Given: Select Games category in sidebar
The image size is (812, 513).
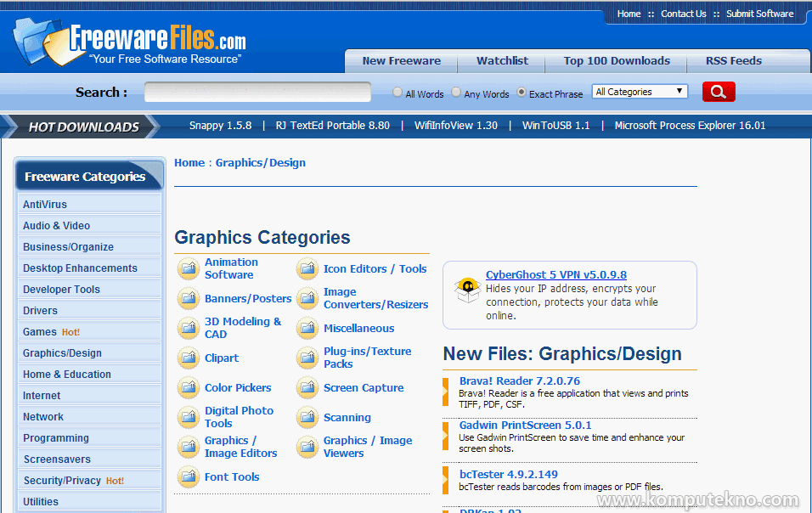Looking at the screenshot, I should tap(89, 331).
